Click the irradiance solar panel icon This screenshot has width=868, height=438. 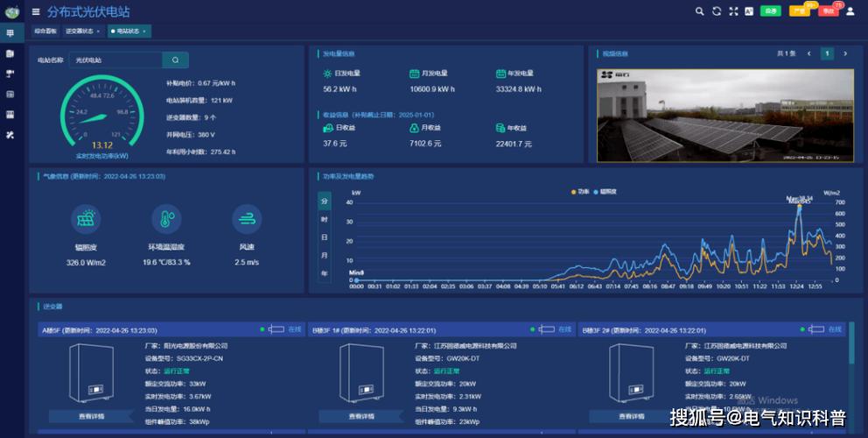click(86, 219)
